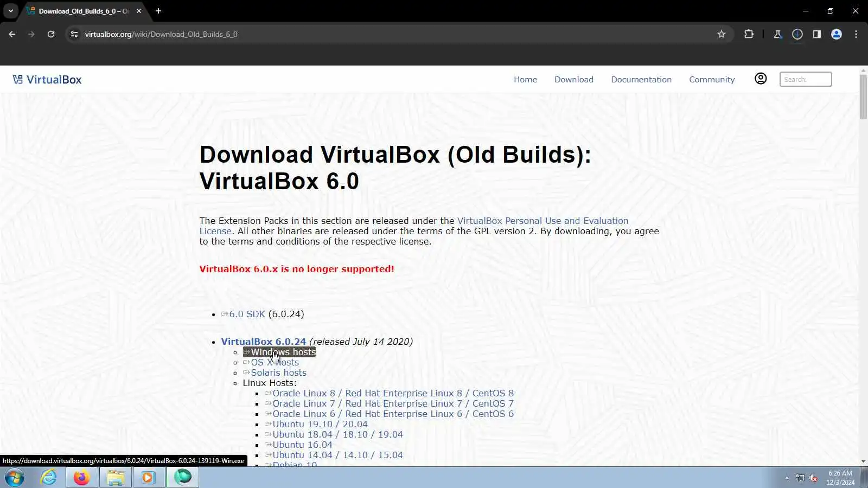
Task: Open the browser side panel
Action: tap(817, 34)
